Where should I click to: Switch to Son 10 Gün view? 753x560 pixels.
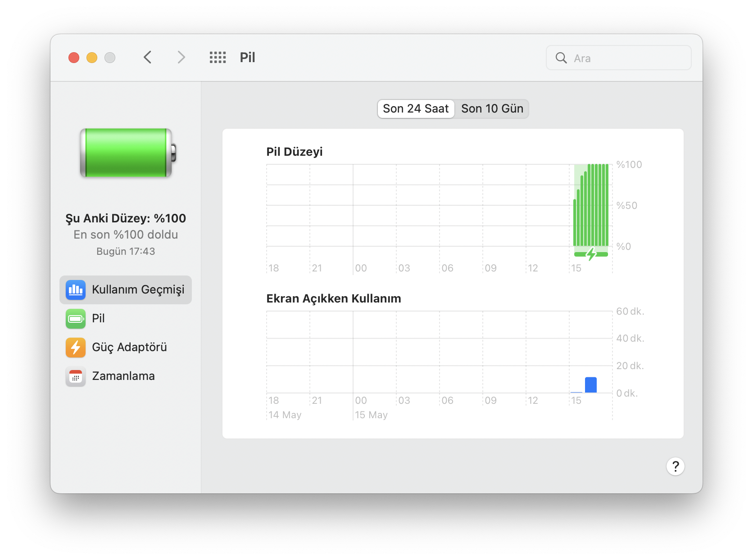point(492,108)
